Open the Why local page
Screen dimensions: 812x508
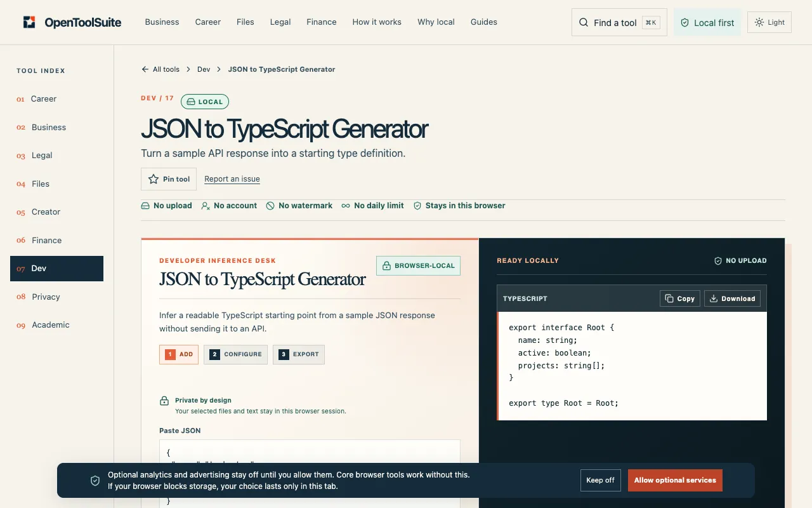pos(436,22)
